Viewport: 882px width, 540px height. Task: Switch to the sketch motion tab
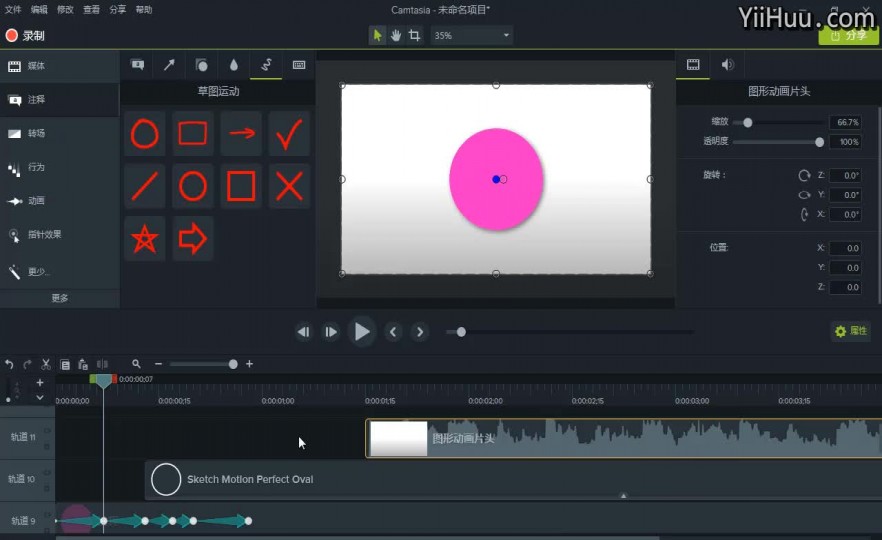pos(266,65)
